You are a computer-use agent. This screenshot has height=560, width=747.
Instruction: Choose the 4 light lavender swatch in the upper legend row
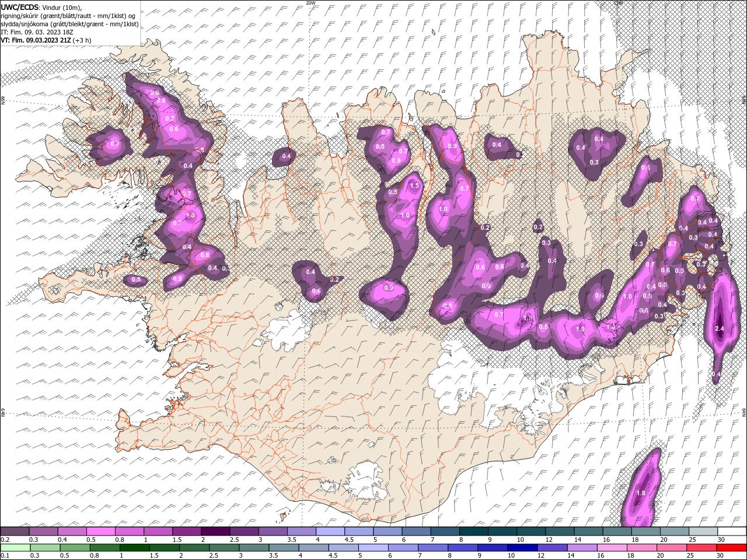coord(330,531)
